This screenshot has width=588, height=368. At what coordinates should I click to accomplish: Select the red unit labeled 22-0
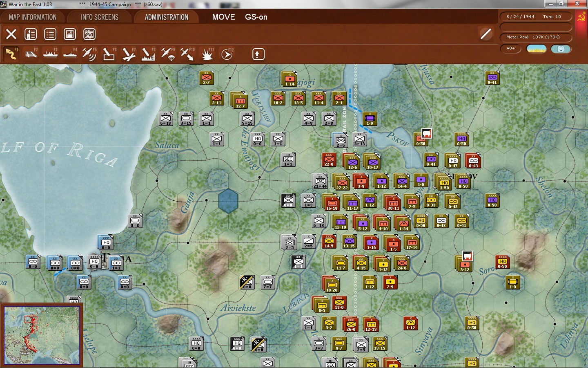point(329,159)
